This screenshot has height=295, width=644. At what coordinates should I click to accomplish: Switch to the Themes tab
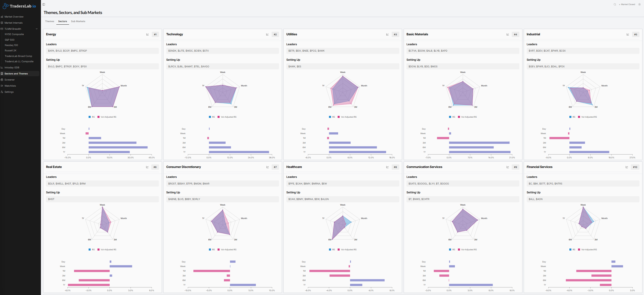(49, 21)
